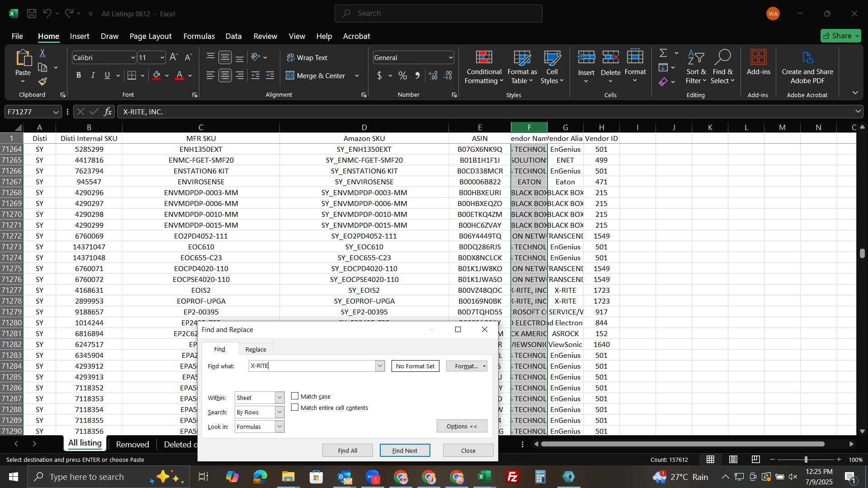
Task: Open the General number format dropdown
Action: [451, 58]
